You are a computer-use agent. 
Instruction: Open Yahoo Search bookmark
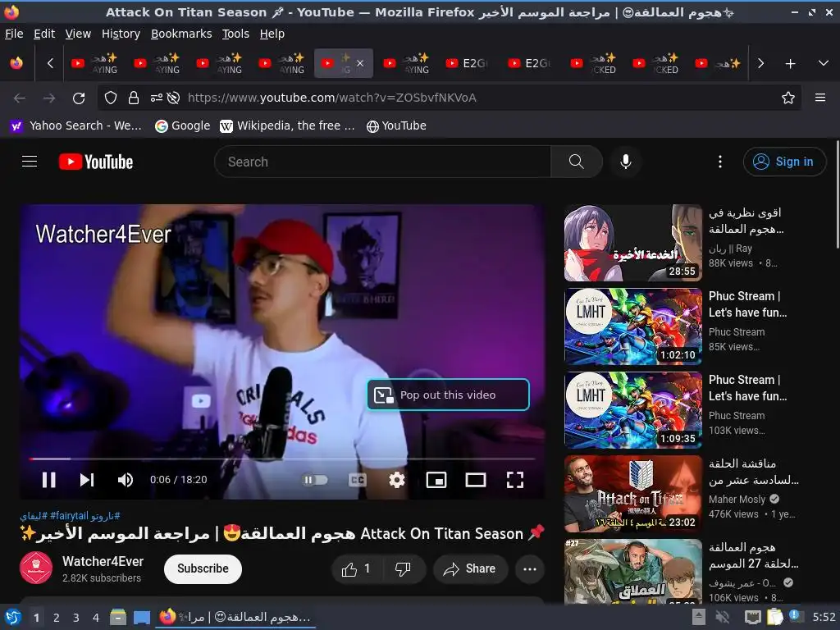pyautogui.click(x=75, y=126)
